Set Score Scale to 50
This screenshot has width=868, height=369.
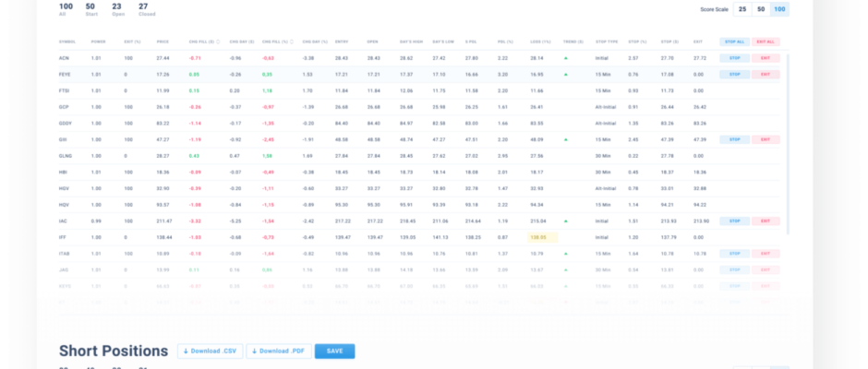point(761,9)
